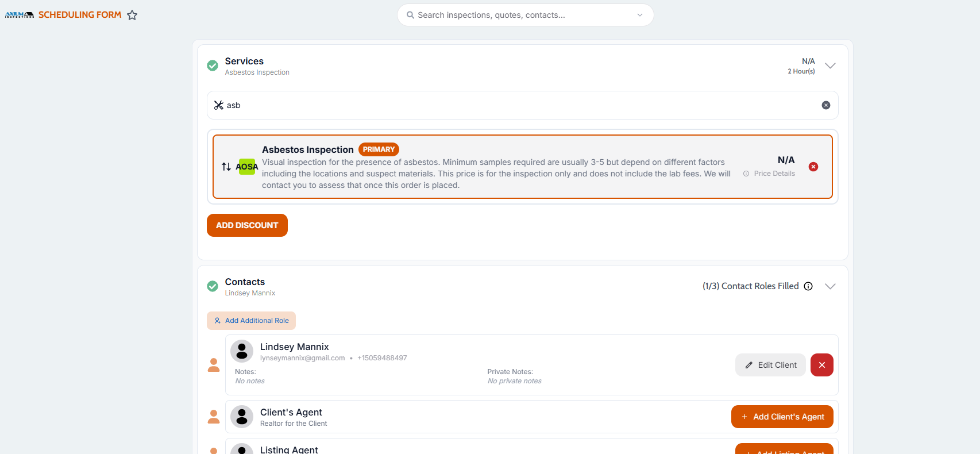Reorder Asbestos Inspection with up-down arrows icon
The width and height of the screenshot is (980, 454).
point(226,167)
